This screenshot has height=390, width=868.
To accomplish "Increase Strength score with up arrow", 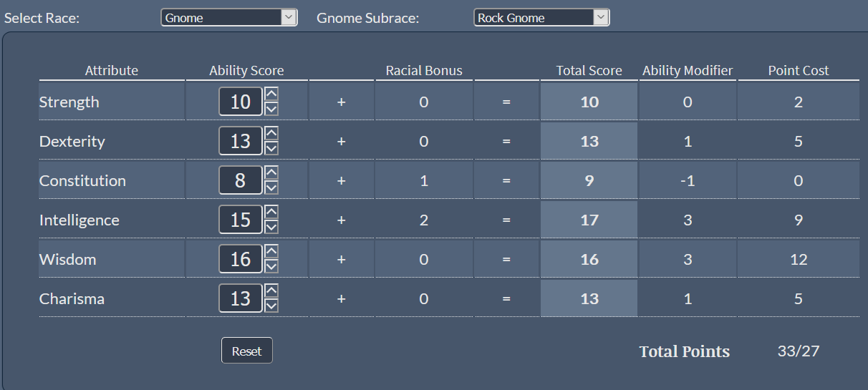I will pos(271,94).
